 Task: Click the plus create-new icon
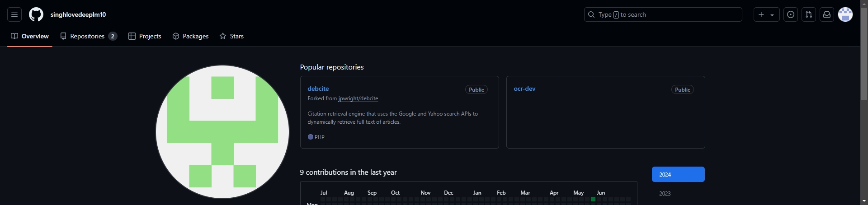(x=761, y=14)
